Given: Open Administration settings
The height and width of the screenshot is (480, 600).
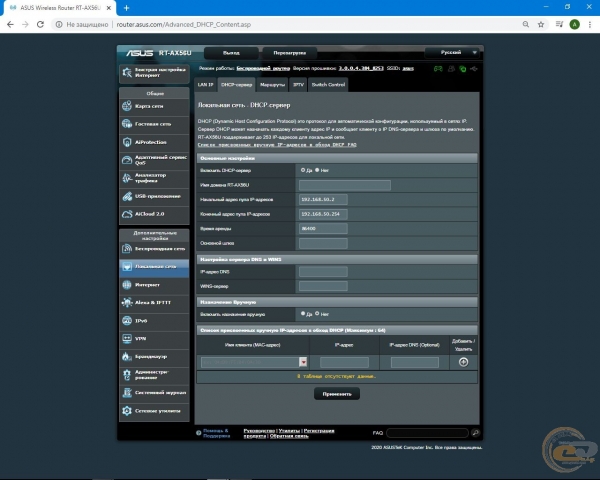Looking at the screenshot, I should tap(154, 374).
